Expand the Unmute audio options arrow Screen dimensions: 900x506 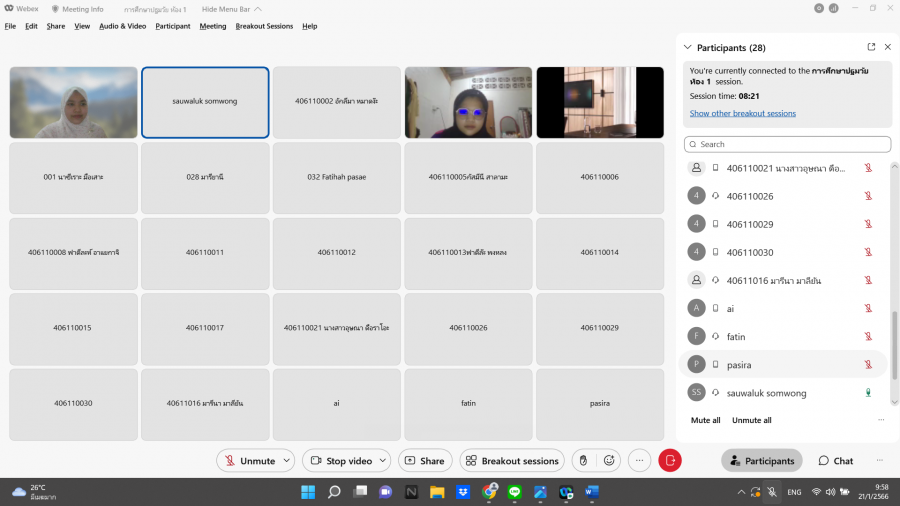[287, 461]
